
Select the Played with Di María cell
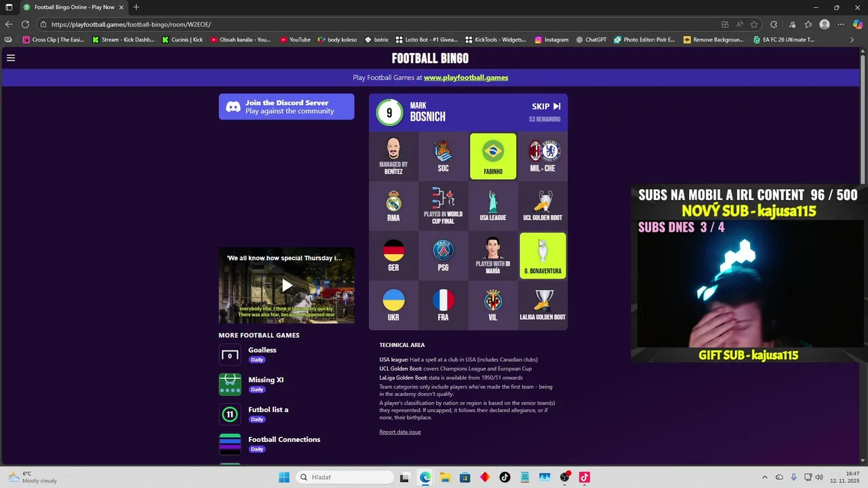click(x=493, y=256)
